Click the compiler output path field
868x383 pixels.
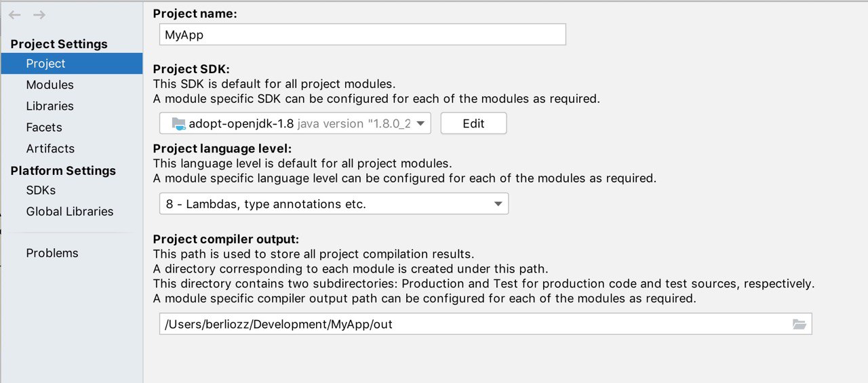486,324
